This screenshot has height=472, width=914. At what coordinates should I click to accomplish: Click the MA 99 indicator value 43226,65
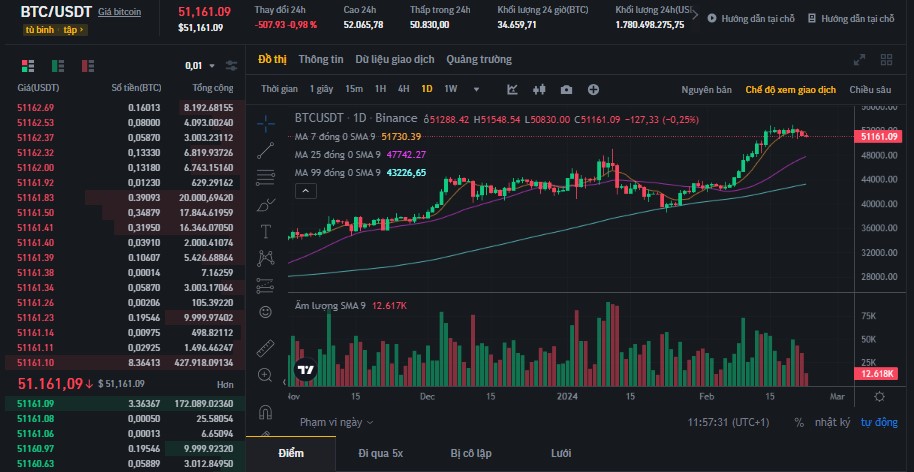coord(406,172)
